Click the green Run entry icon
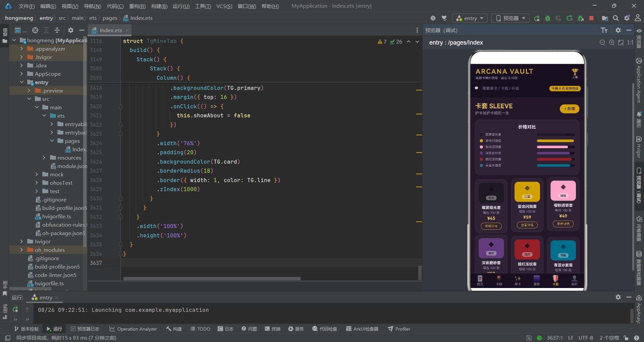The image size is (644, 342). point(537,18)
